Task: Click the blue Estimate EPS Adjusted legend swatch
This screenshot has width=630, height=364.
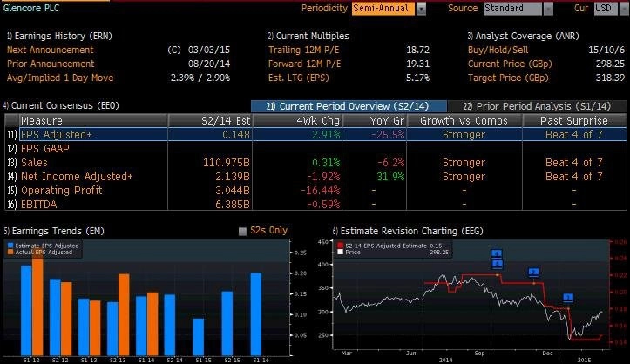Action: click(x=10, y=246)
